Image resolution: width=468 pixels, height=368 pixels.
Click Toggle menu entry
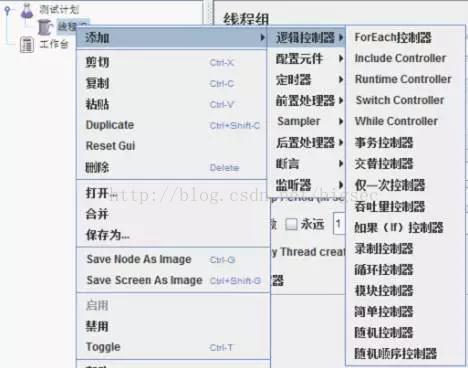(173, 347)
